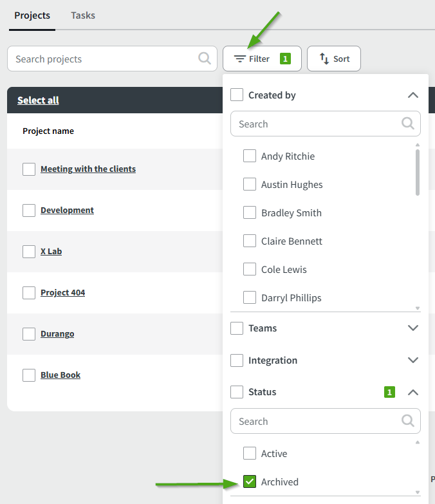Click the search icon in Status search
Image resolution: width=435 pixels, height=504 pixels.
coord(408,421)
